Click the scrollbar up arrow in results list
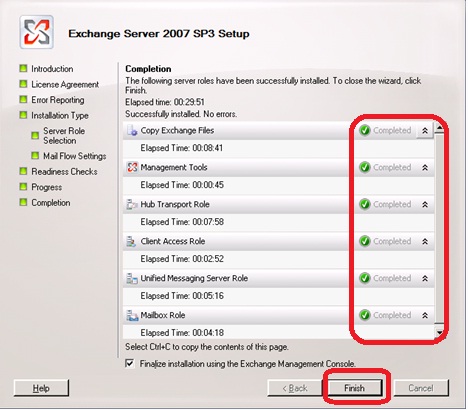Image resolution: width=468 pixels, height=410 pixels. (439, 128)
